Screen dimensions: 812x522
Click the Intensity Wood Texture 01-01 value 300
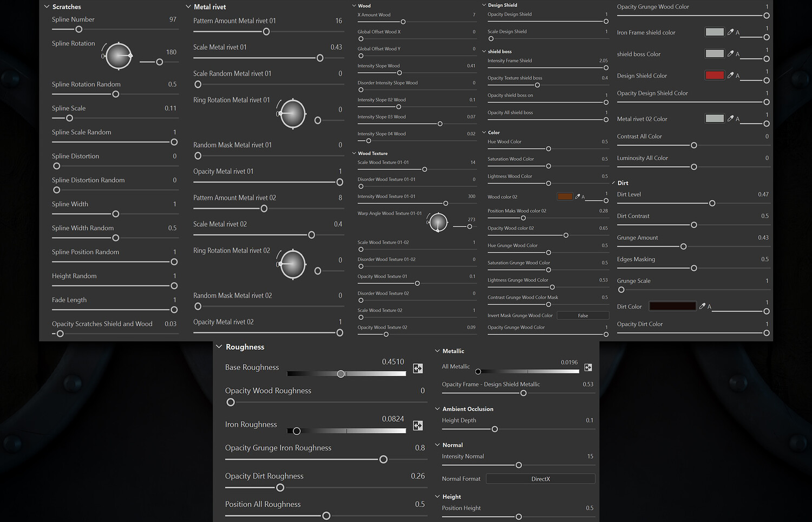tap(472, 197)
